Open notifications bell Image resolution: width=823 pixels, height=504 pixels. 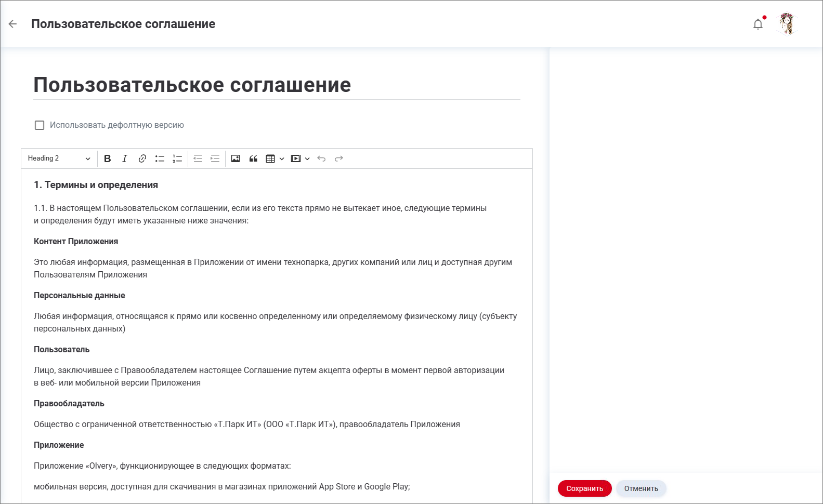(x=758, y=24)
